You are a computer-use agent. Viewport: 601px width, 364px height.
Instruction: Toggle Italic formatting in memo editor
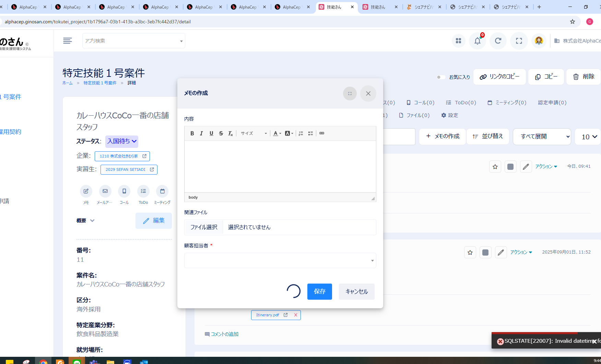201,133
